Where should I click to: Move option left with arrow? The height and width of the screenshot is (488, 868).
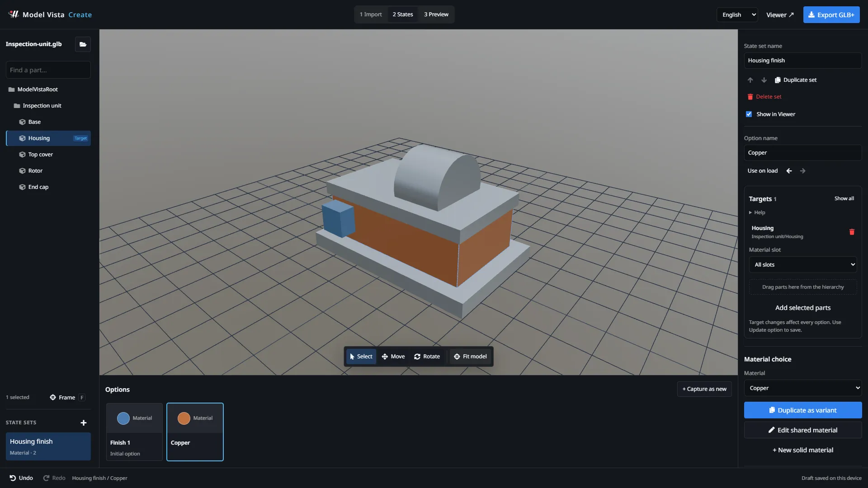tap(789, 171)
